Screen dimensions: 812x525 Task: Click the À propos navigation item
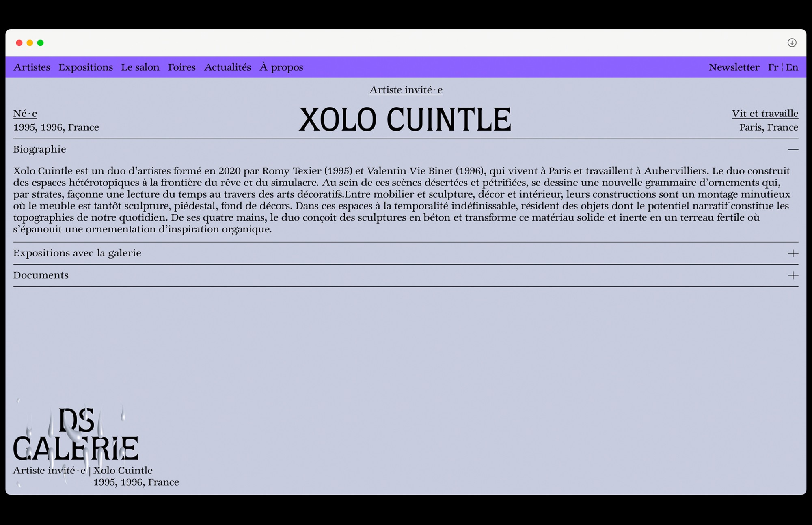point(281,67)
